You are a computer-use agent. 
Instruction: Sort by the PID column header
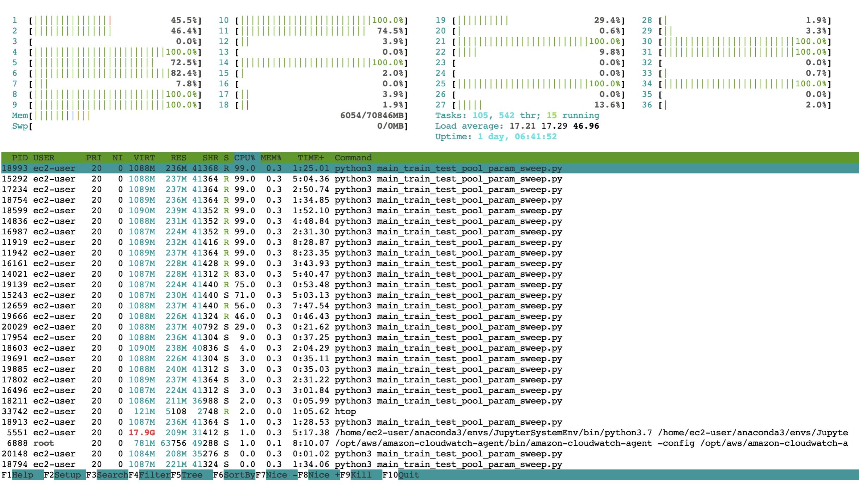(x=20, y=158)
